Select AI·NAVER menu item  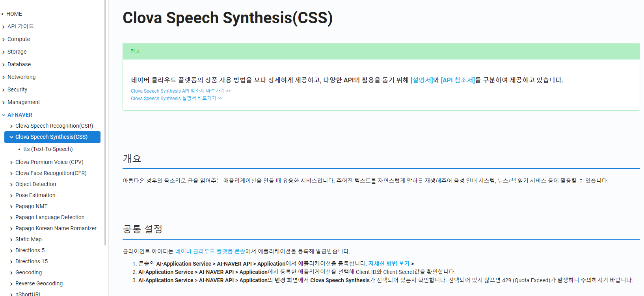(x=20, y=115)
